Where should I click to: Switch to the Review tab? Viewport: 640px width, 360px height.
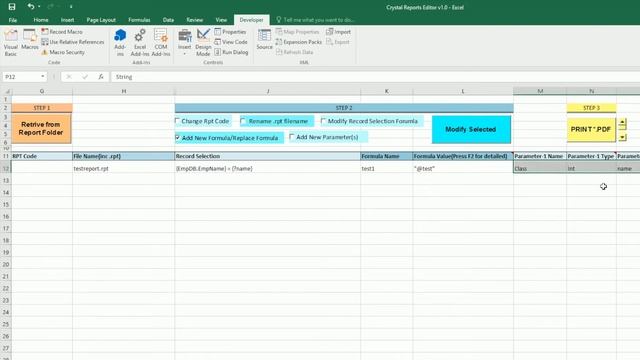pos(195,20)
